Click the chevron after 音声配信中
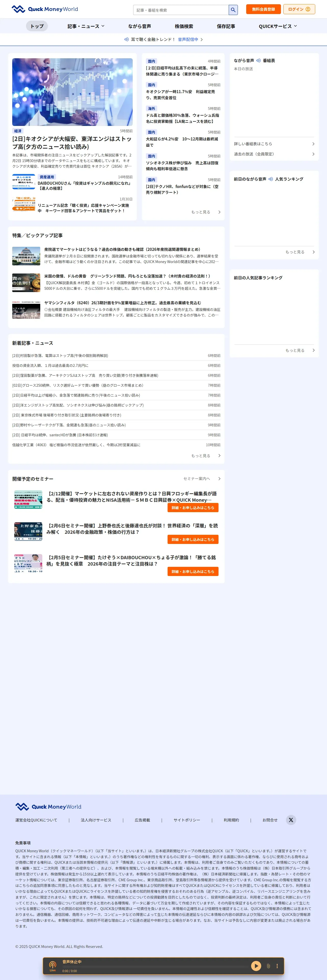The height and width of the screenshot is (980, 327). point(202,40)
